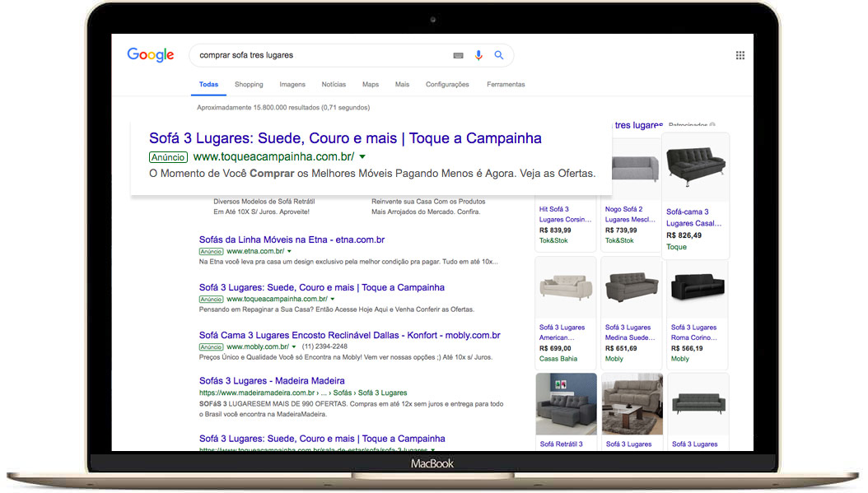Click 'Sofá 3 Lugares Medina Suede...' product title
This screenshot has width=868, height=493.
(x=630, y=333)
